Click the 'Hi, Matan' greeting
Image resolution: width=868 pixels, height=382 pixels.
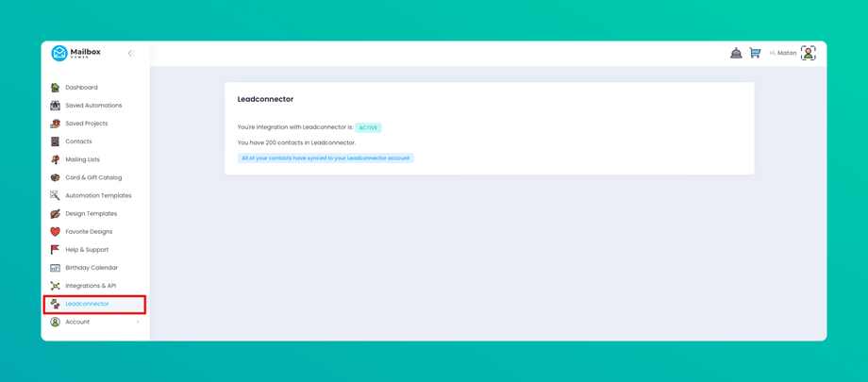pos(783,53)
